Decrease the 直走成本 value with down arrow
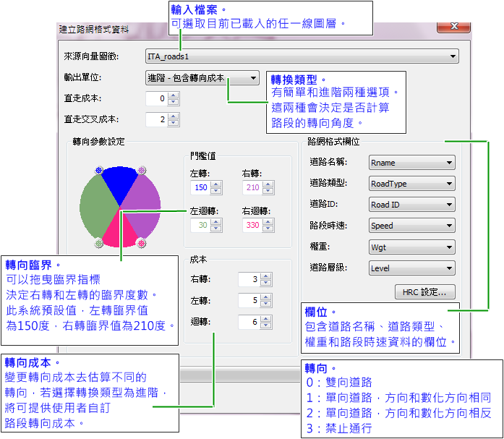The height and width of the screenshot is (439, 504). tap(174, 102)
